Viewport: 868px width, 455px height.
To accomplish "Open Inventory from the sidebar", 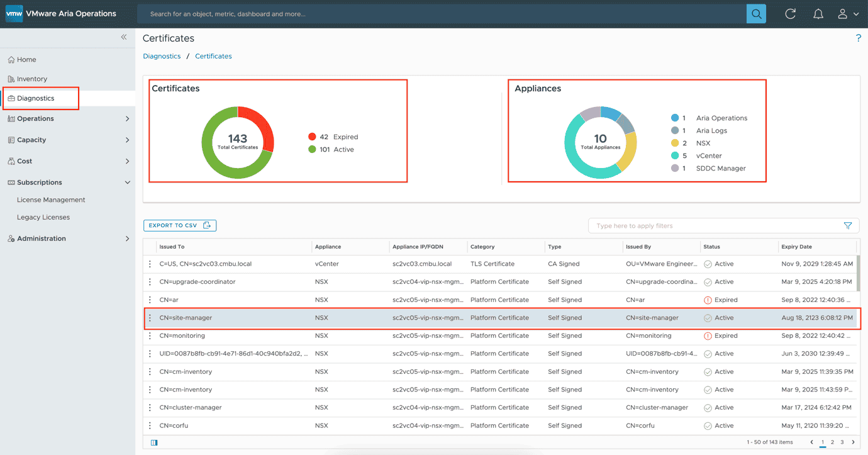I will 31,79.
